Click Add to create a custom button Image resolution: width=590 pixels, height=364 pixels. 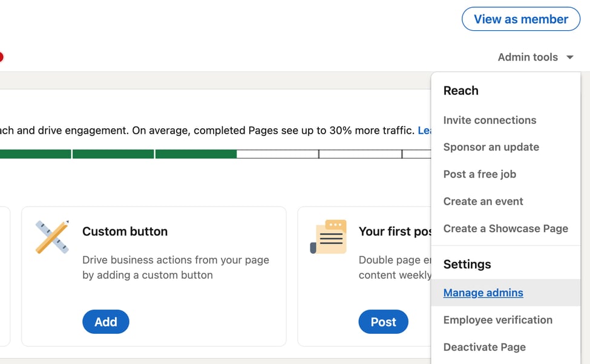point(105,322)
